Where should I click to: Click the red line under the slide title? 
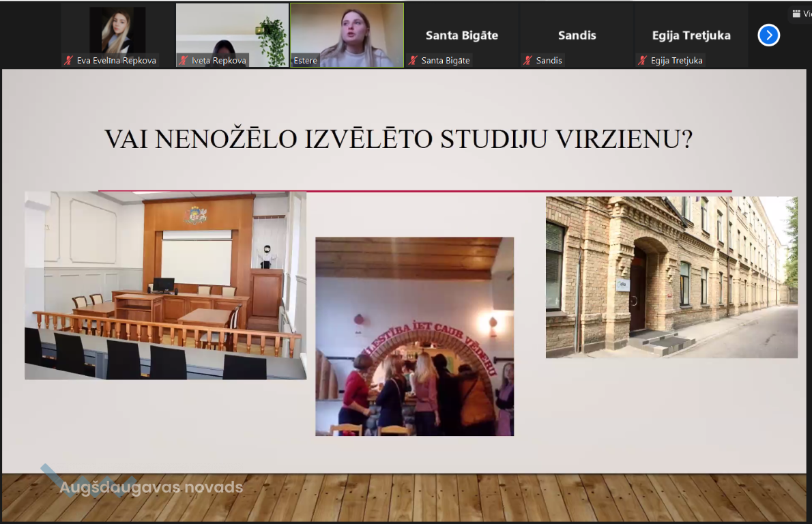(x=415, y=191)
